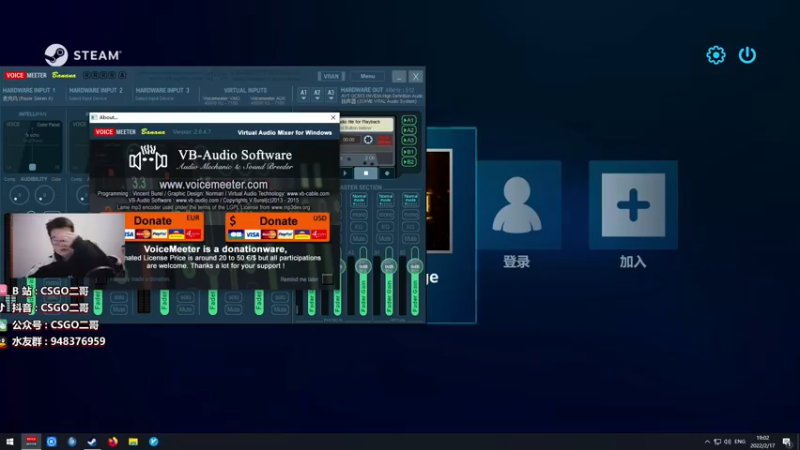Click Hardware Input 1 Gate knob
The width and height of the screenshot is (800, 450).
(44, 195)
